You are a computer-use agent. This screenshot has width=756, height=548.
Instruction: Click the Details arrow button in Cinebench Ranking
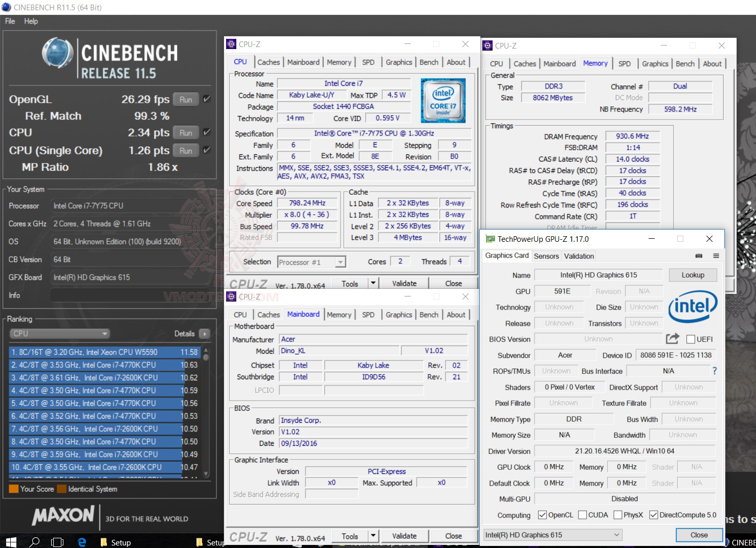tap(204, 333)
